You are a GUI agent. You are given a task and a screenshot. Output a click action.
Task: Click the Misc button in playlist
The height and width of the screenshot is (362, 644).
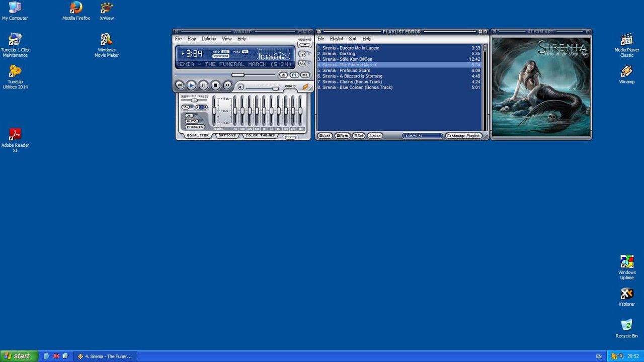coord(375,136)
